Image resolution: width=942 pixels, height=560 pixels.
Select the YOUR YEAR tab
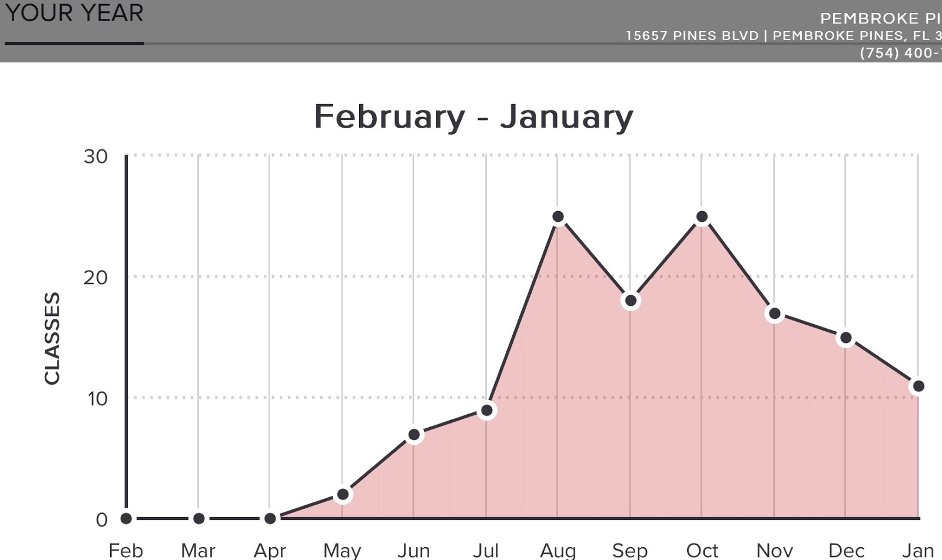(74, 14)
